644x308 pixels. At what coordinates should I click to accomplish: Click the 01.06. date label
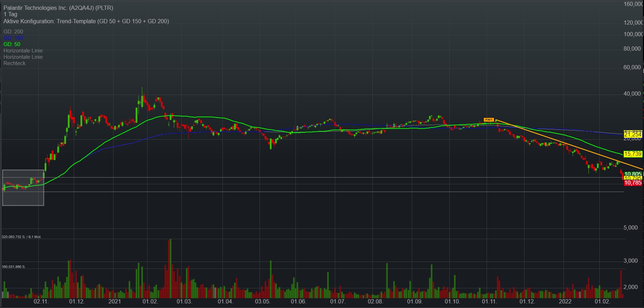(x=298, y=302)
